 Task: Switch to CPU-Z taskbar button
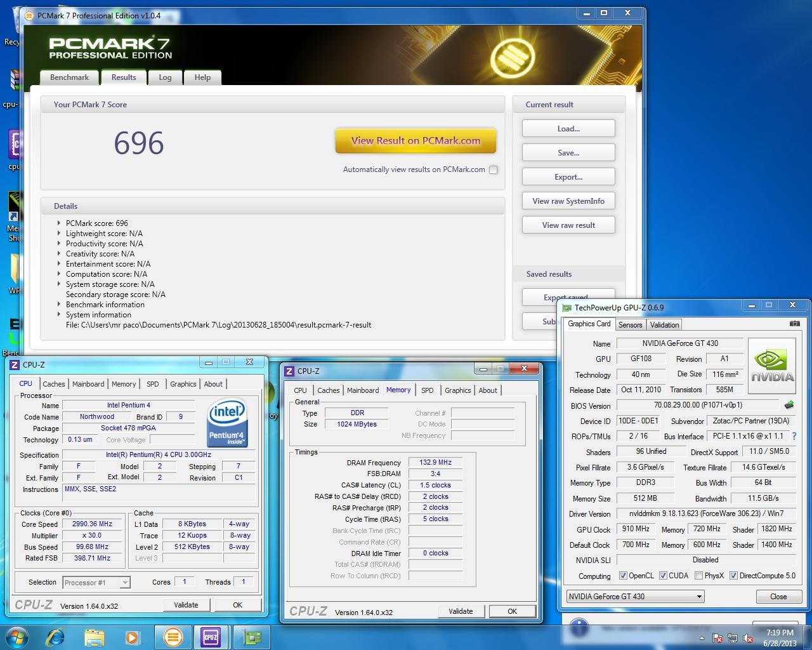tap(211, 637)
